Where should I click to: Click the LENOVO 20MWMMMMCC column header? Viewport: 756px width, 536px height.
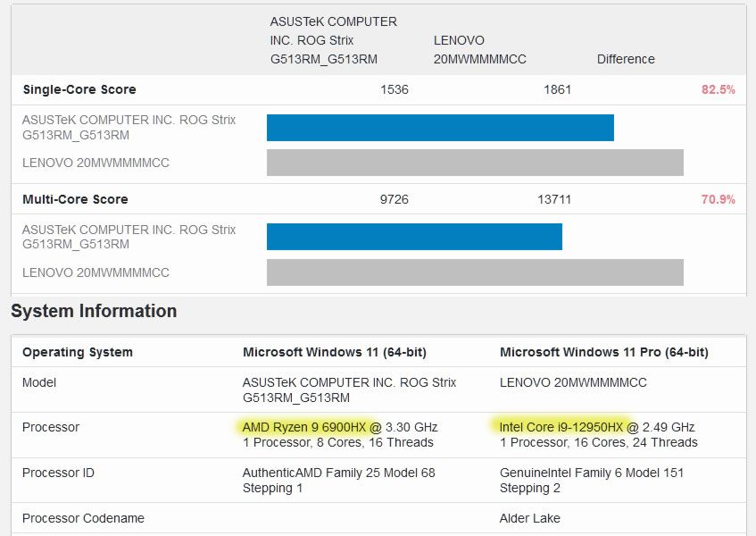[479, 50]
